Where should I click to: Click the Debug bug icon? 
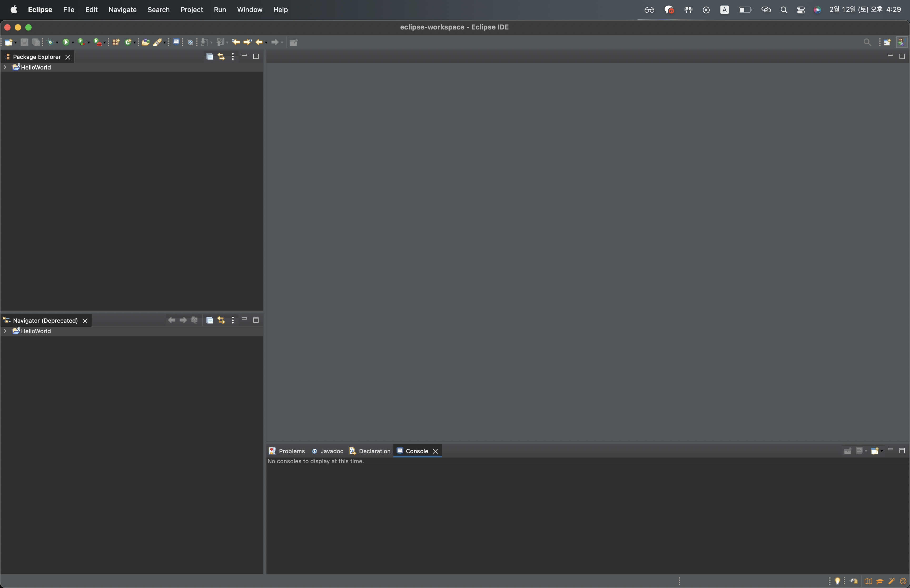coord(50,42)
